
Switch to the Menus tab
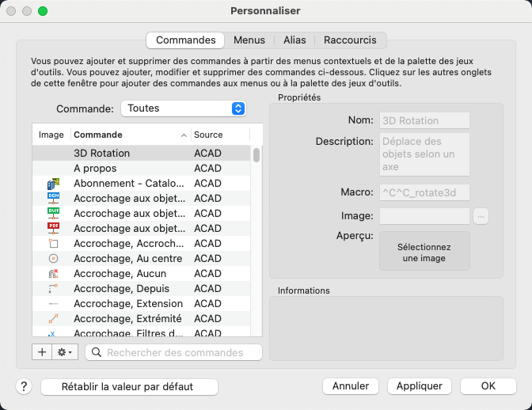coord(249,40)
